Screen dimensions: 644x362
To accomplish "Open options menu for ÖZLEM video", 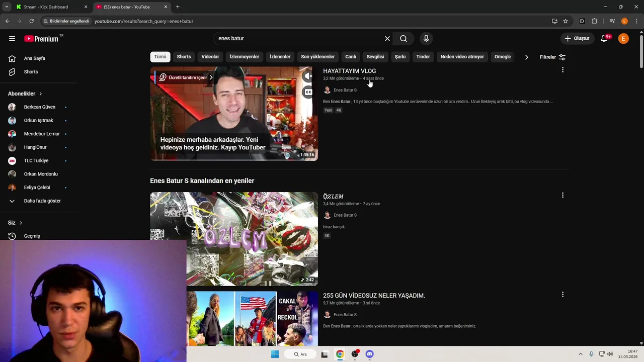I will tap(562, 195).
